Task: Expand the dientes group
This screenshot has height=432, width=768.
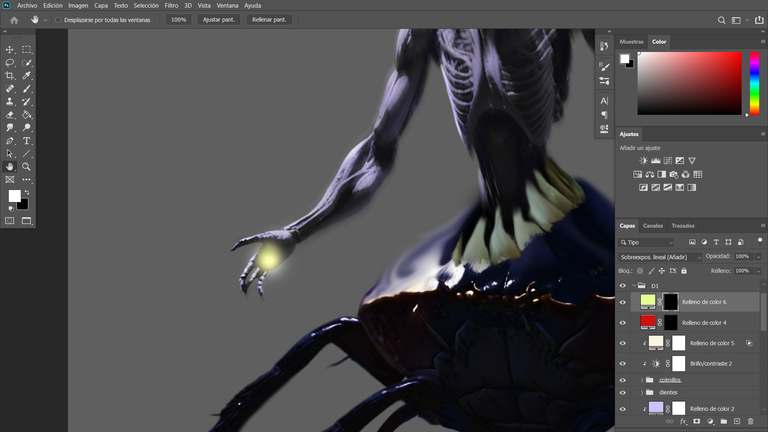Action: click(642, 392)
